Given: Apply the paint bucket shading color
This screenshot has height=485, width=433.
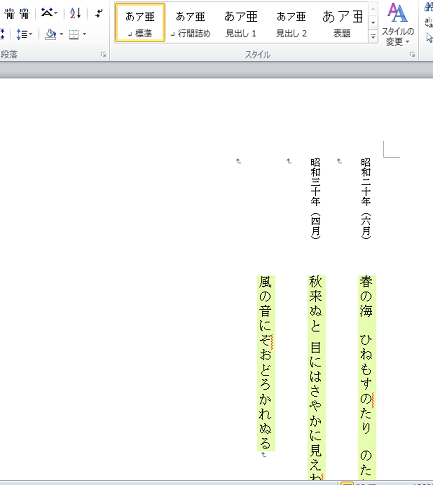Looking at the screenshot, I should 51,34.
